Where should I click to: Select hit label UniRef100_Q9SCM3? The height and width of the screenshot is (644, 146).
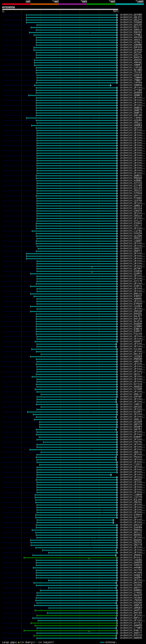click(x=131, y=25)
